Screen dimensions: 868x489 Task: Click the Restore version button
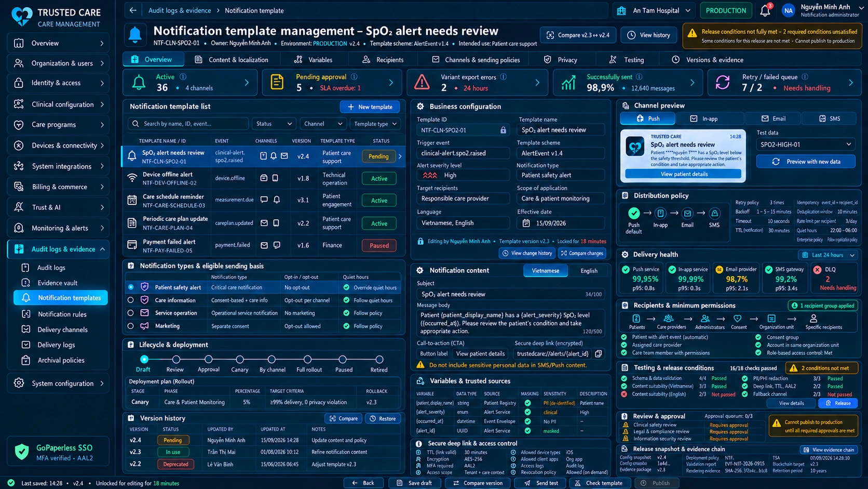(x=383, y=418)
